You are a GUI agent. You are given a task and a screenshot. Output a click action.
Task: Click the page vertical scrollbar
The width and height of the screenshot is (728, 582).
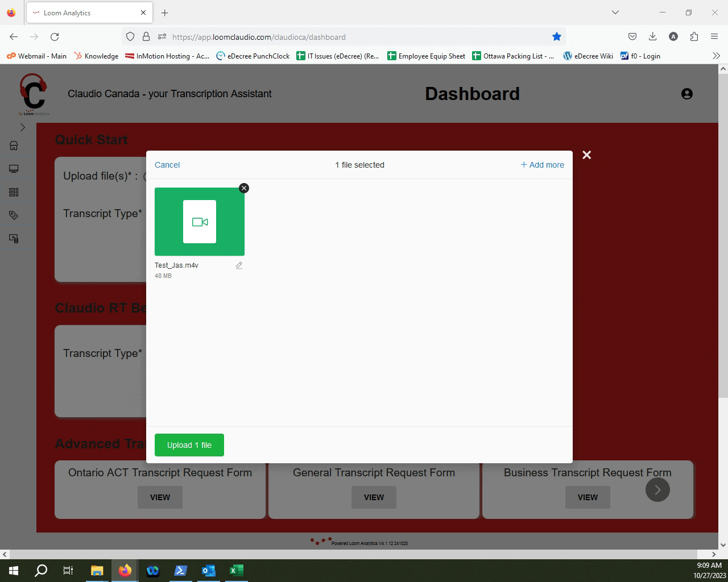(x=723, y=236)
